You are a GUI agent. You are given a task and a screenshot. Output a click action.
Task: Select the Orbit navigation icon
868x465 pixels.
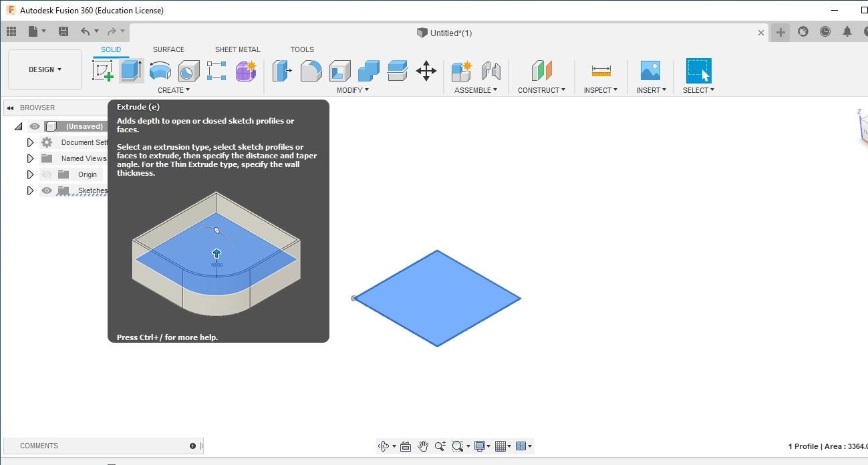[x=384, y=446]
